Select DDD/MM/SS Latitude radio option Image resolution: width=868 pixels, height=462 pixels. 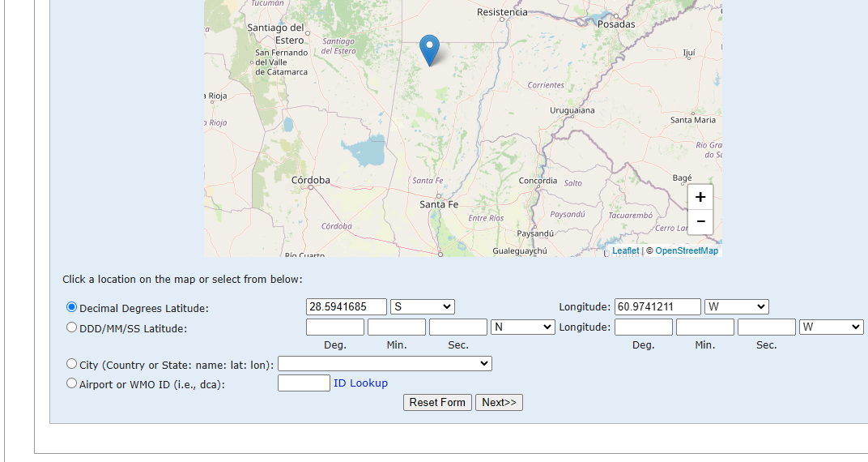[x=71, y=327]
